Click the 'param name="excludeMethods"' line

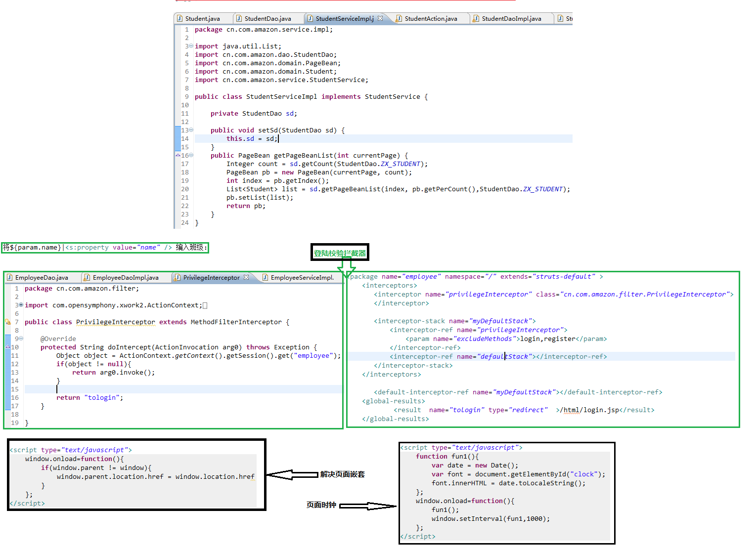(x=506, y=339)
